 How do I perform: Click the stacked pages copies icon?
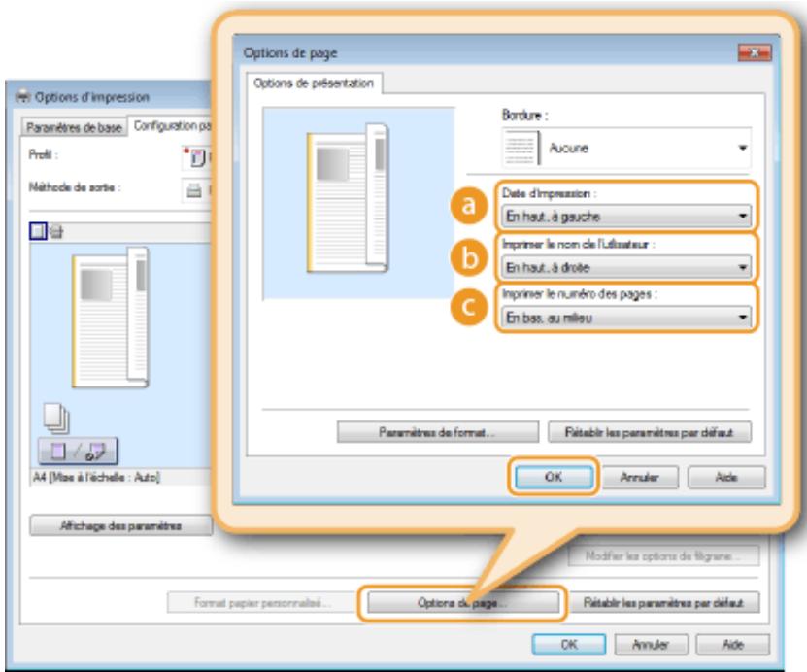pyautogui.click(x=56, y=418)
